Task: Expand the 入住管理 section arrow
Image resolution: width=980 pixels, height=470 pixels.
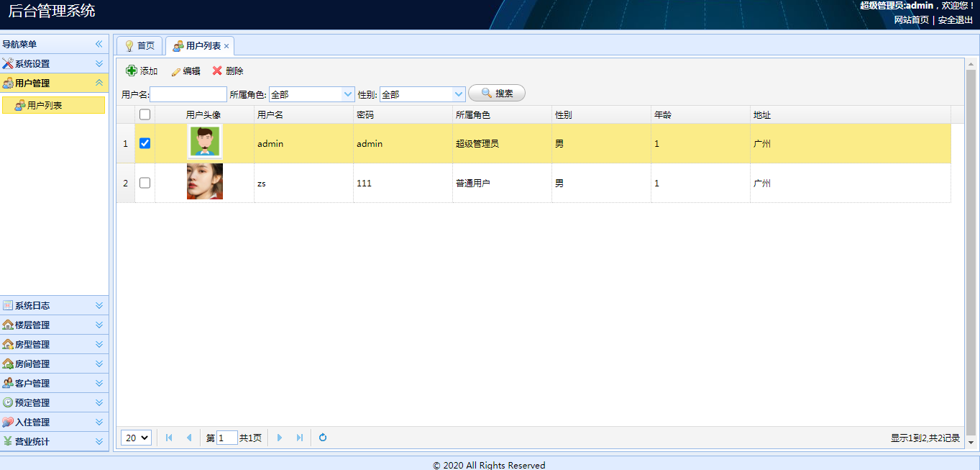Action: pyautogui.click(x=99, y=422)
